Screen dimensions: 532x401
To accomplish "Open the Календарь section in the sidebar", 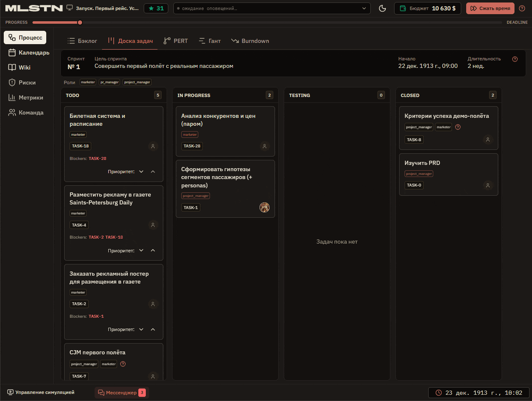I will (29, 52).
